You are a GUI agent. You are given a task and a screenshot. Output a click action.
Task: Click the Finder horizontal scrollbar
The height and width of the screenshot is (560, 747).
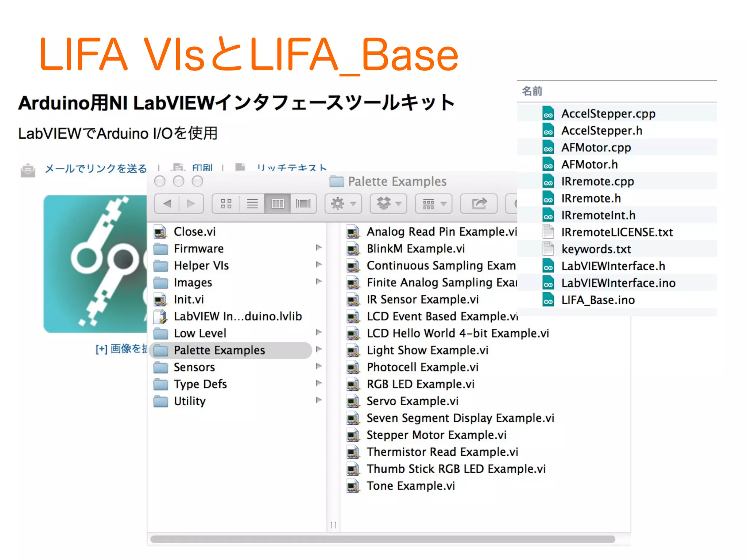(383, 539)
